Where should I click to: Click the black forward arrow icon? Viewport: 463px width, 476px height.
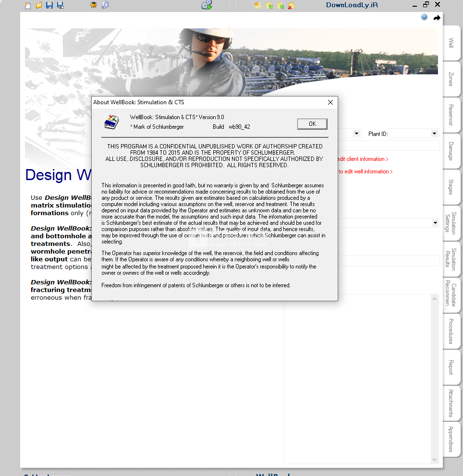click(437, 18)
